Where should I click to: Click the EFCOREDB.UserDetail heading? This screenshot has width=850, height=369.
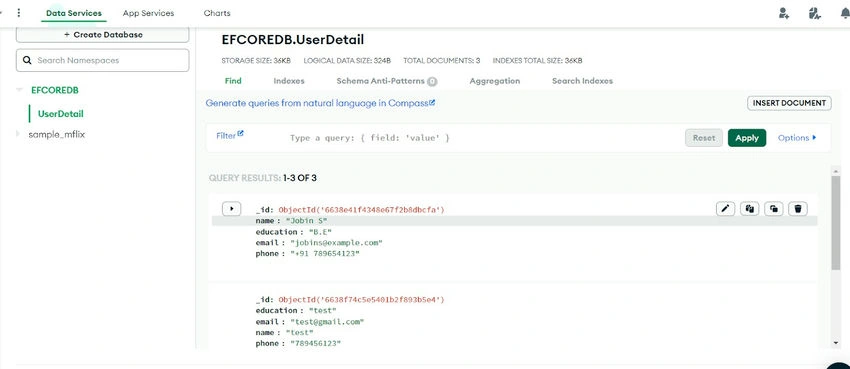coord(293,40)
